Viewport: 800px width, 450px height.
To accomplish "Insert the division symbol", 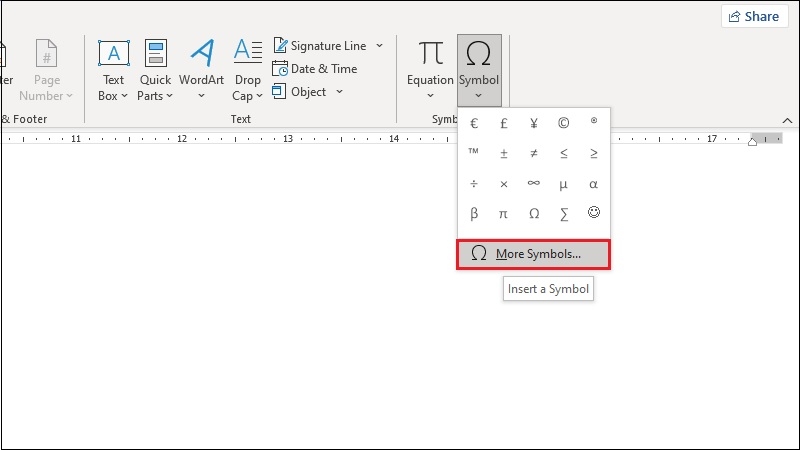I will pyautogui.click(x=474, y=184).
